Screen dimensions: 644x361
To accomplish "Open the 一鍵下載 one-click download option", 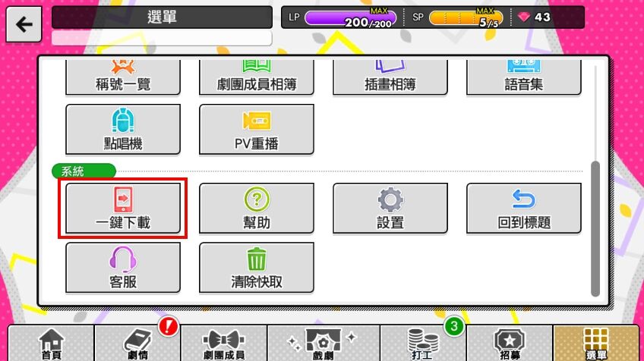I will pos(123,208).
